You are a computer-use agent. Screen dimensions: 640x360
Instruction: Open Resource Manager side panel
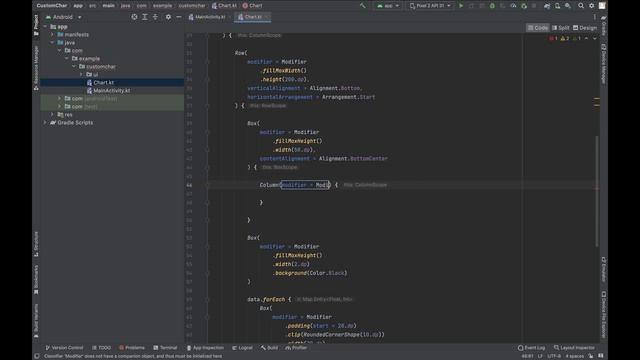click(x=36, y=68)
